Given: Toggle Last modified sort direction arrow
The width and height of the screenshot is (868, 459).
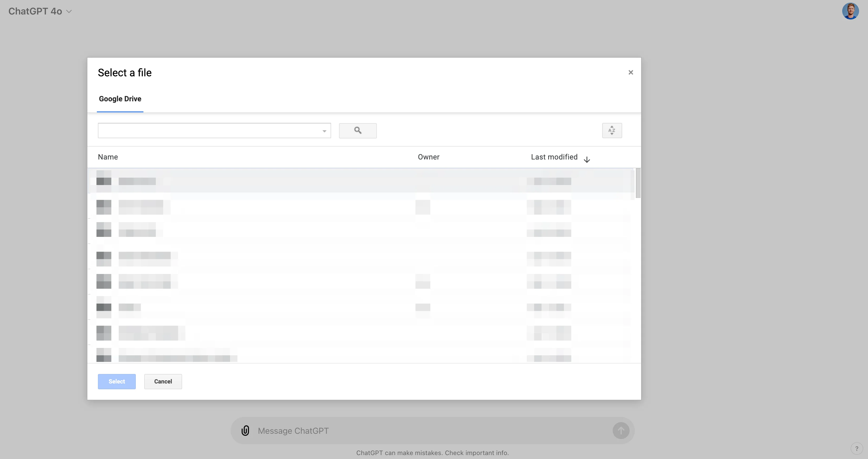Looking at the screenshot, I should [587, 160].
